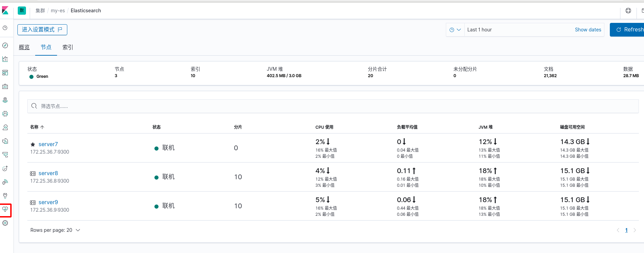Sort by 状态 column header
This screenshot has width=644, height=253.
point(156,127)
